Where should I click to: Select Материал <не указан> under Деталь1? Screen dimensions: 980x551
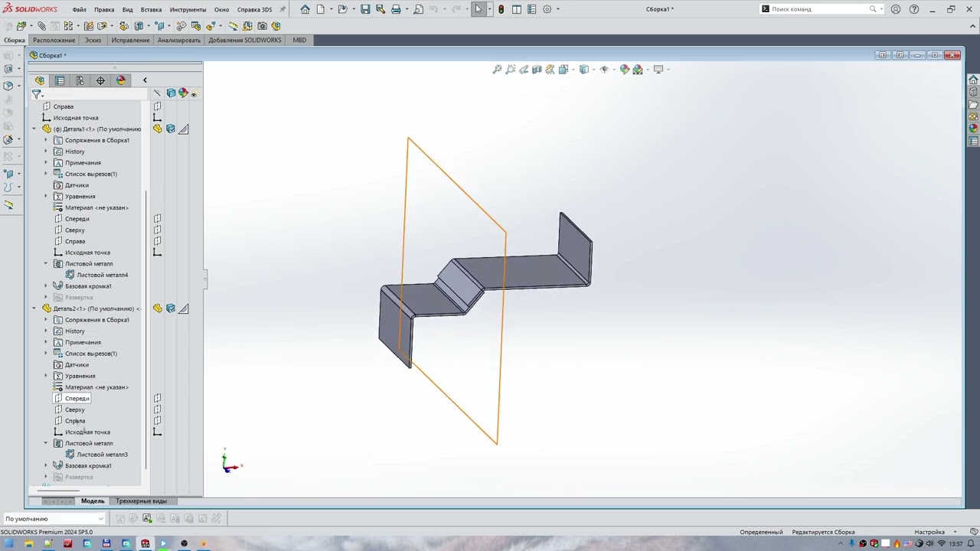point(96,207)
